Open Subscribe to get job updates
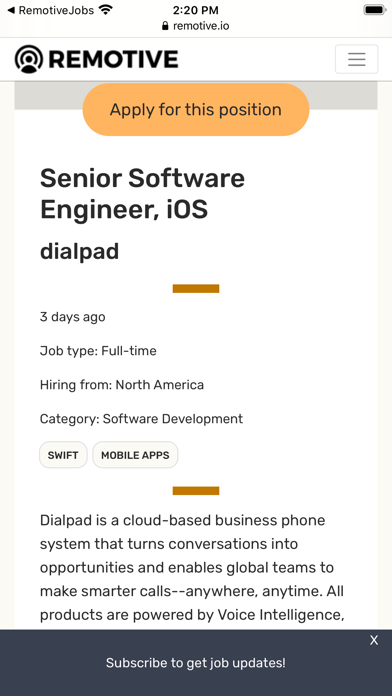Viewport: 392px width, 696px height. tap(196, 663)
